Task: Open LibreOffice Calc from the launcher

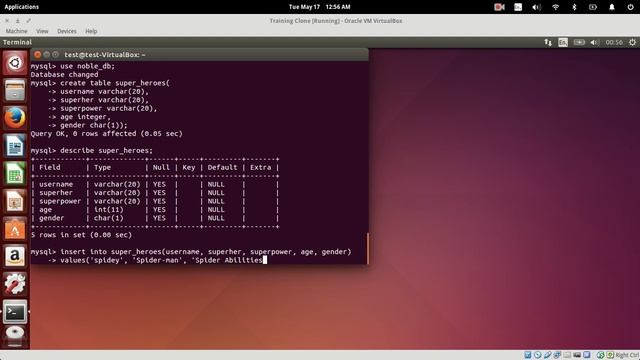Action: (15, 173)
